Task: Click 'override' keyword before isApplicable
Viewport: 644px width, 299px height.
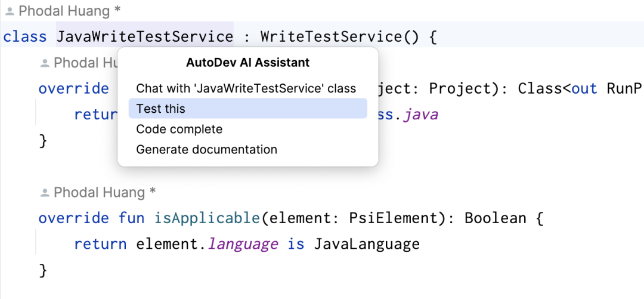Action: [x=74, y=218]
